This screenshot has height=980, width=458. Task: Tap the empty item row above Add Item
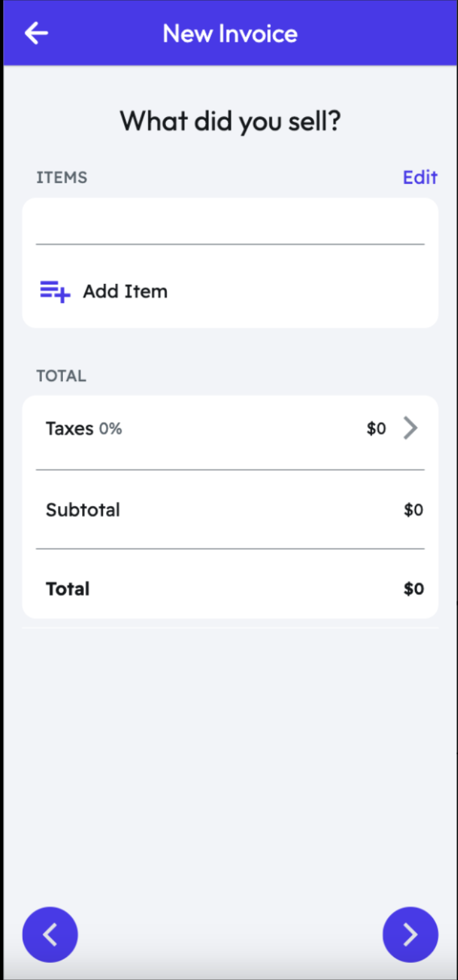click(x=230, y=221)
